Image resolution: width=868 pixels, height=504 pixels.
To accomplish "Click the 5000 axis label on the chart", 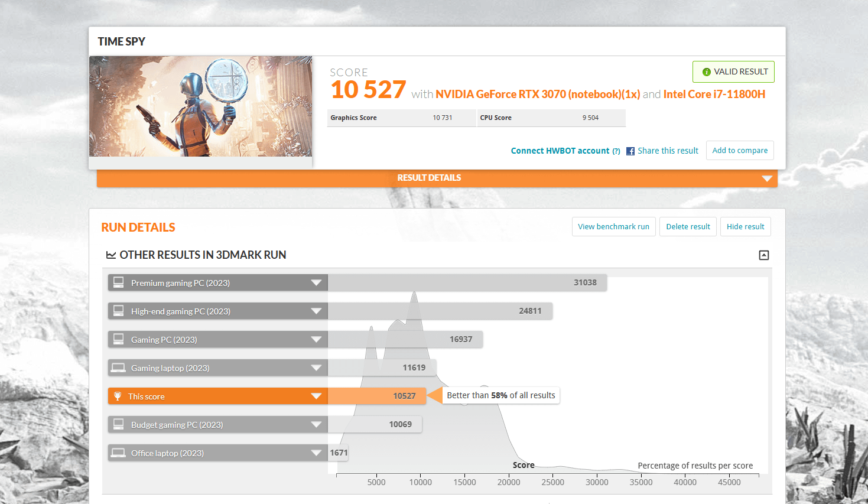I will coord(376,482).
